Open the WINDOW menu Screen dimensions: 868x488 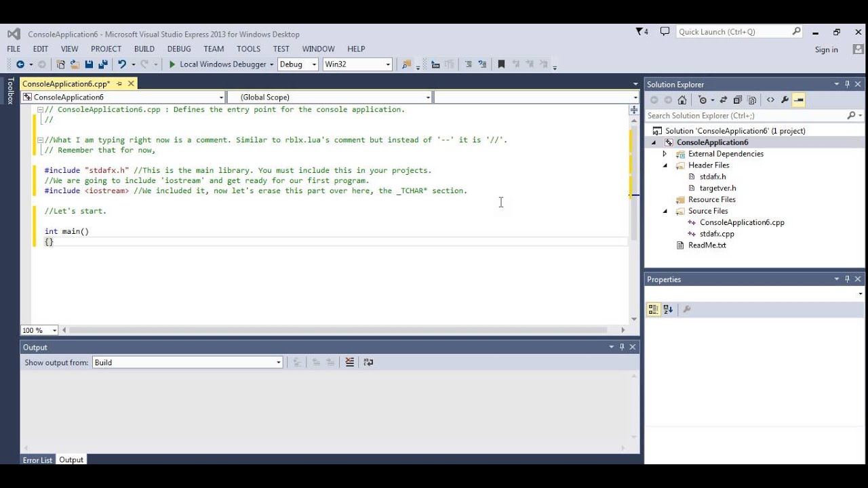pos(318,49)
